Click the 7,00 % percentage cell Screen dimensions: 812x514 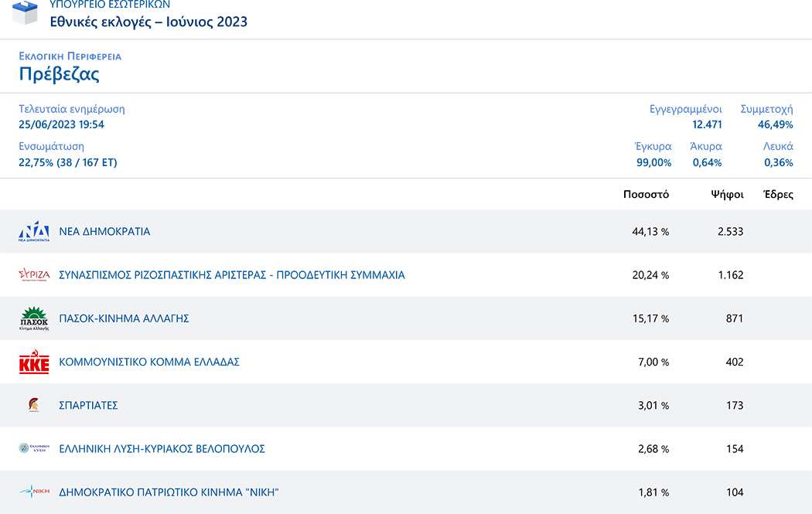pos(653,362)
